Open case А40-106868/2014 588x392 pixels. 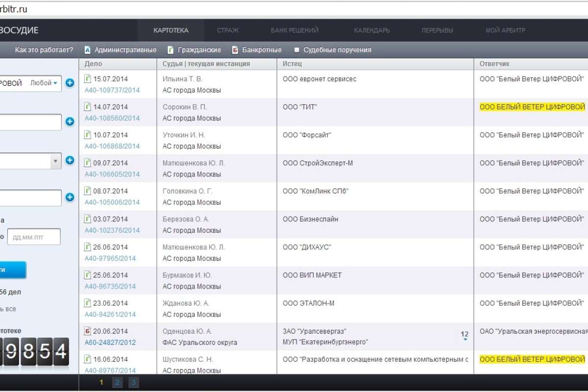point(112,146)
